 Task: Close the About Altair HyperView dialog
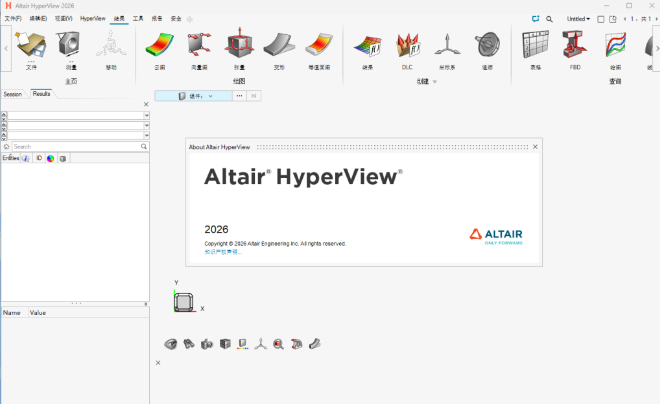pyautogui.click(x=535, y=146)
